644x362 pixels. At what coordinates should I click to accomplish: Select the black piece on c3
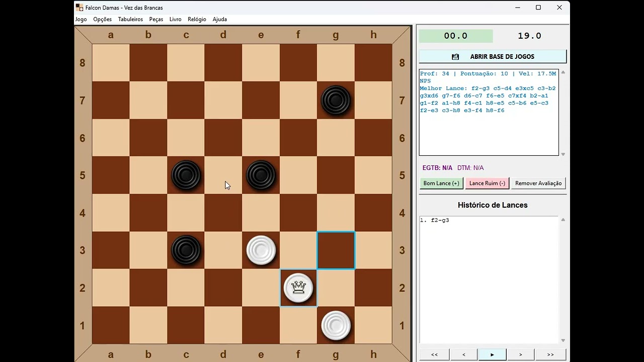pos(186,250)
